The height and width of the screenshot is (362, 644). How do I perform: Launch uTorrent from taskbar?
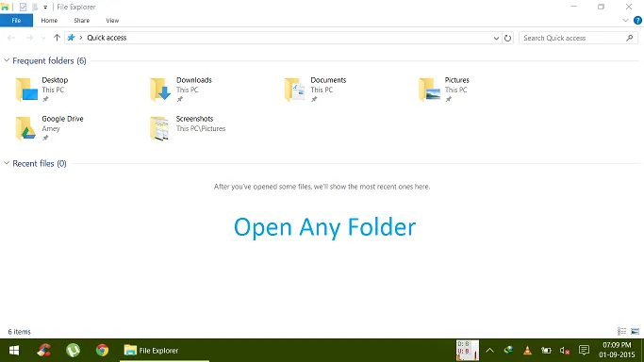click(74, 350)
